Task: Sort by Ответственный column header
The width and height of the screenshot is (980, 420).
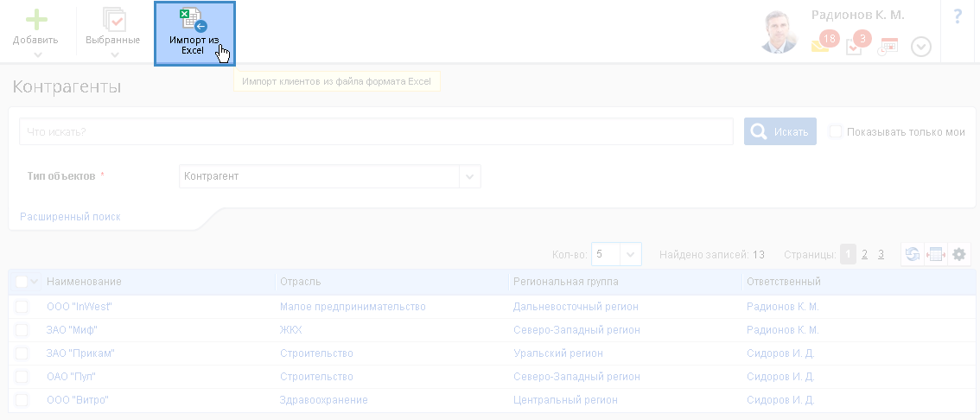Action: (783, 282)
